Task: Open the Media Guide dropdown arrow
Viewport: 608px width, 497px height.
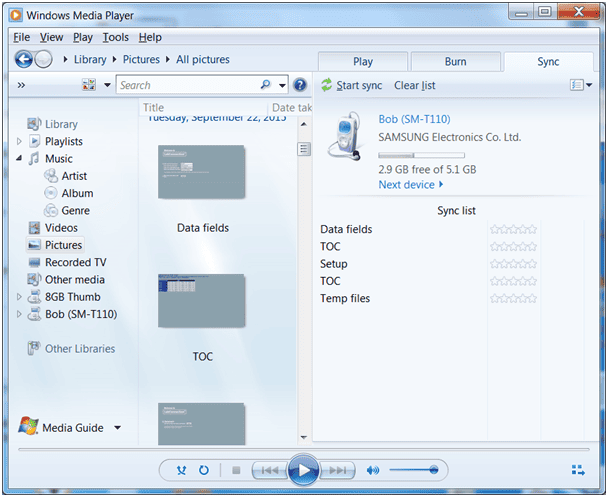Action: (x=117, y=428)
